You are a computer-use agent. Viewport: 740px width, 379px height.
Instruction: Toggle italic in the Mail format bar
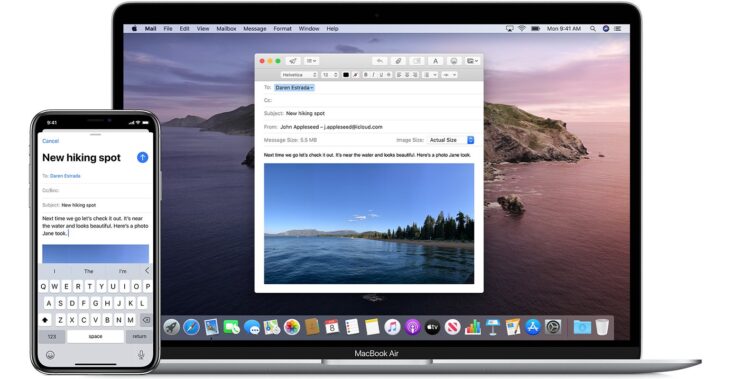tap(373, 75)
